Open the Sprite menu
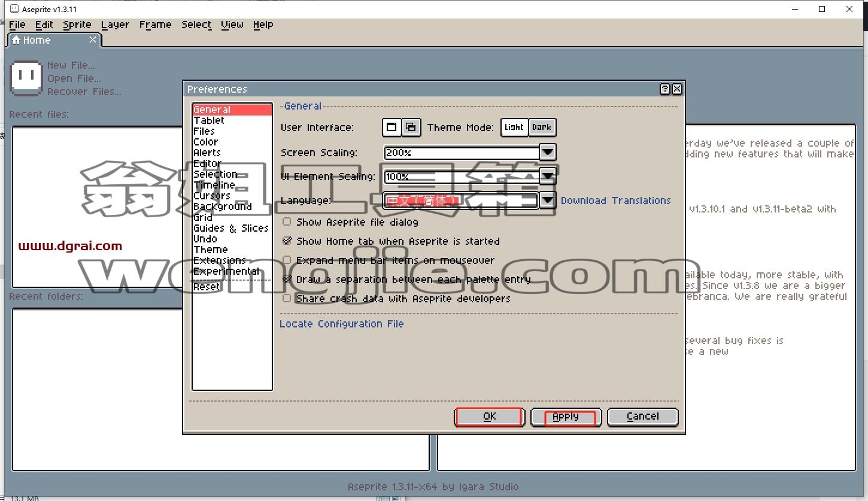Image resolution: width=868 pixels, height=501 pixels. pyautogui.click(x=77, y=25)
